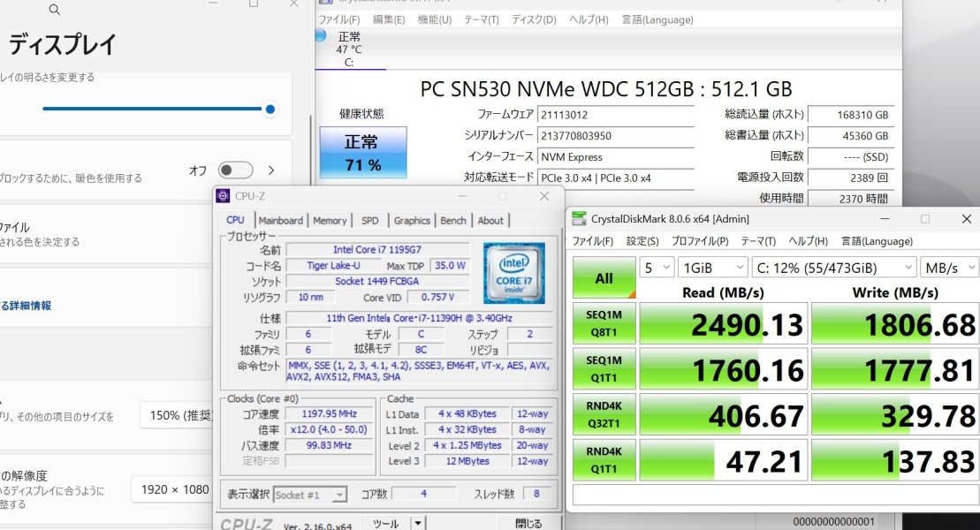Click the power-on count value 2389 回
The image size is (980, 530).
pos(851,178)
